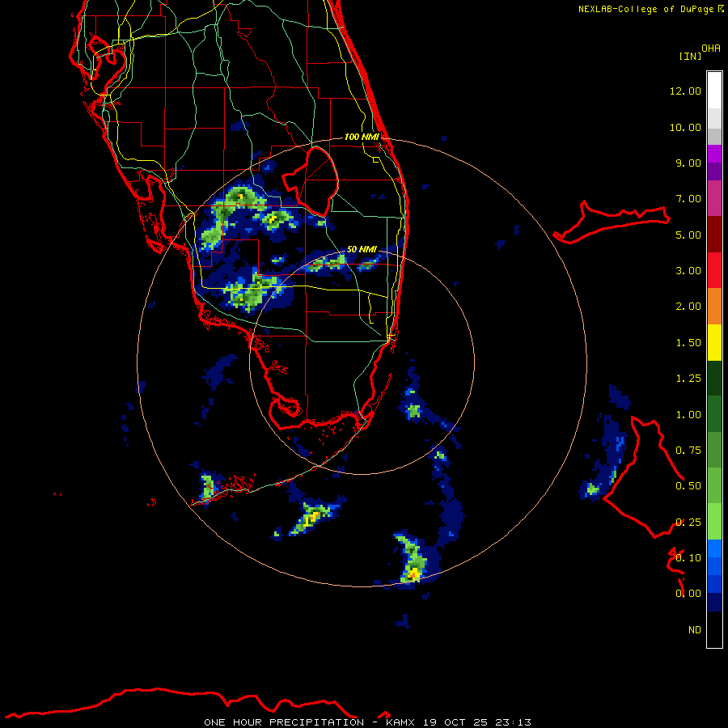Click the 7.00 legend value
728x728 pixels.
coord(688,199)
